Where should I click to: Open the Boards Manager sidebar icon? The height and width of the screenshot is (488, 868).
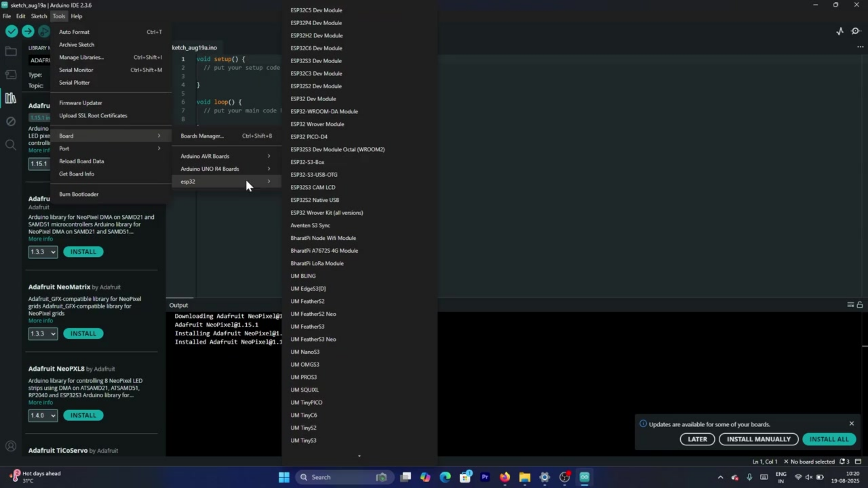[x=11, y=74]
